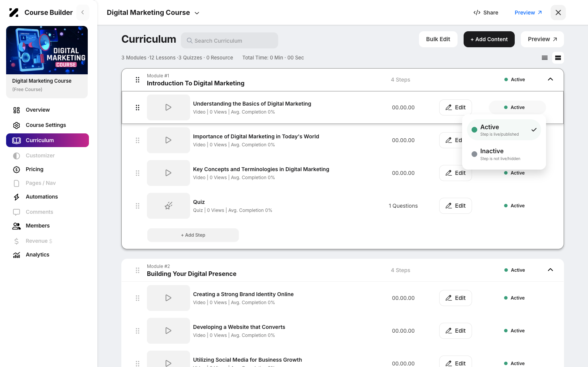Switch to compact list view icon
The height and width of the screenshot is (367, 588).
(545, 58)
